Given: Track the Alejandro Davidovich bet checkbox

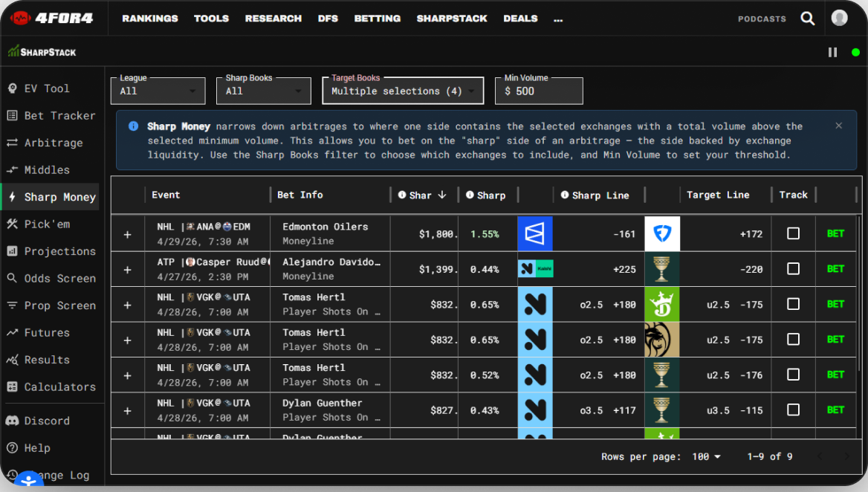Looking at the screenshot, I should point(793,269).
